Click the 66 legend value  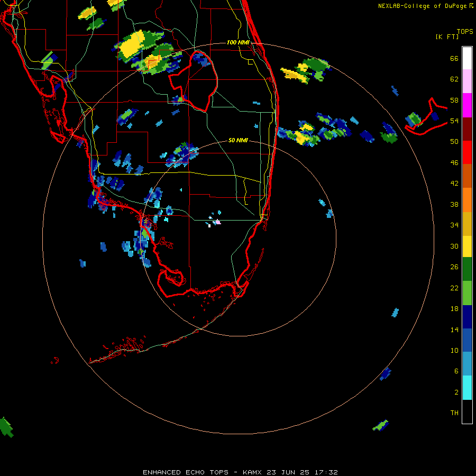(454, 58)
